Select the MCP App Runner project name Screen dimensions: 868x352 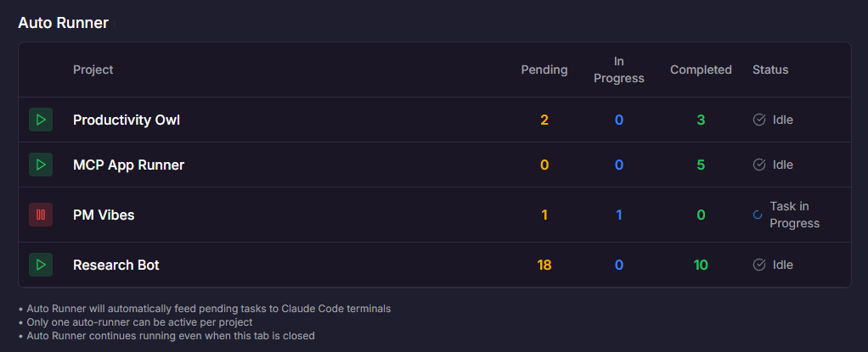coord(128,165)
